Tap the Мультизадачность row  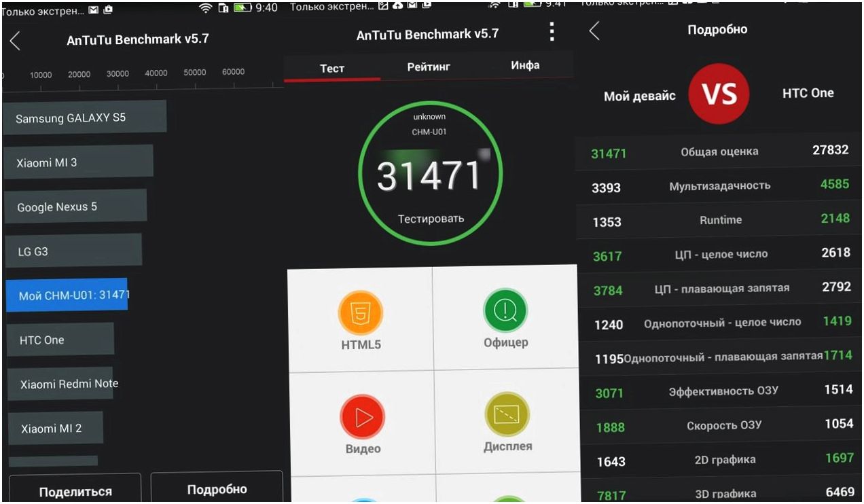[719, 185]
